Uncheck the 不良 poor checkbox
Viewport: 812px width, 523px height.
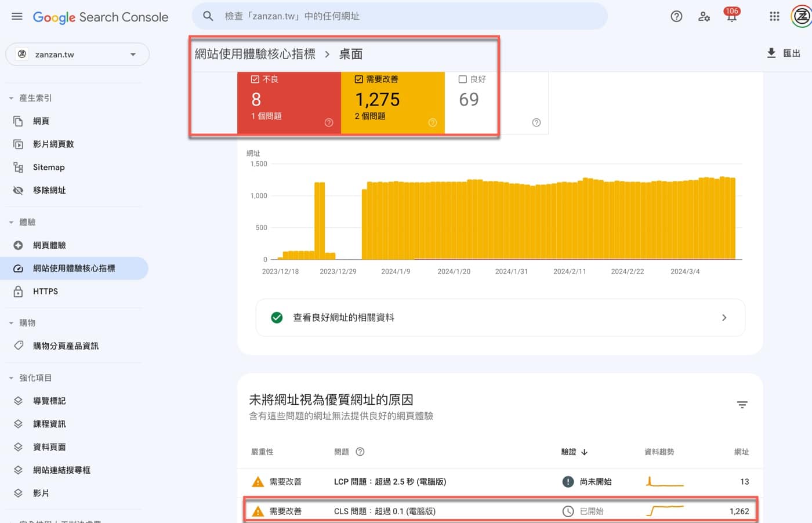255,79
